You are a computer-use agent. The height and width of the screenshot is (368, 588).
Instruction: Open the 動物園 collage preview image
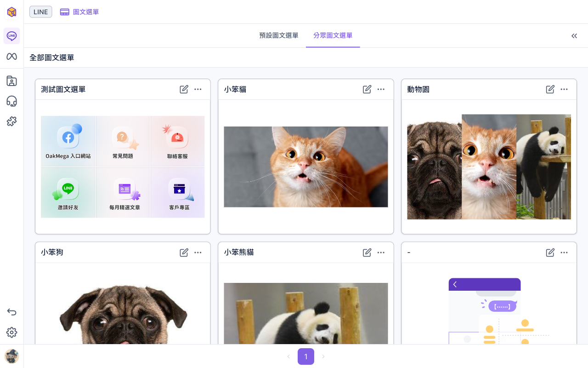489,167
